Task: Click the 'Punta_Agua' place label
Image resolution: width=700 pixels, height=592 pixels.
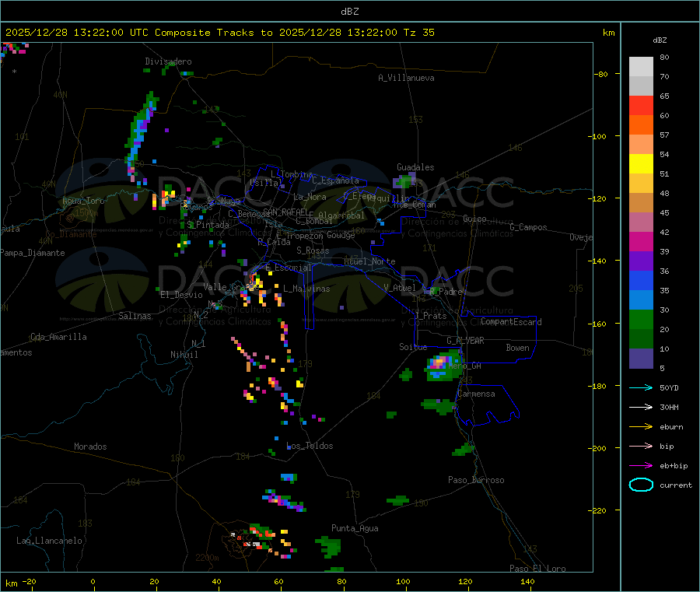Action: (x=355, y=528)
